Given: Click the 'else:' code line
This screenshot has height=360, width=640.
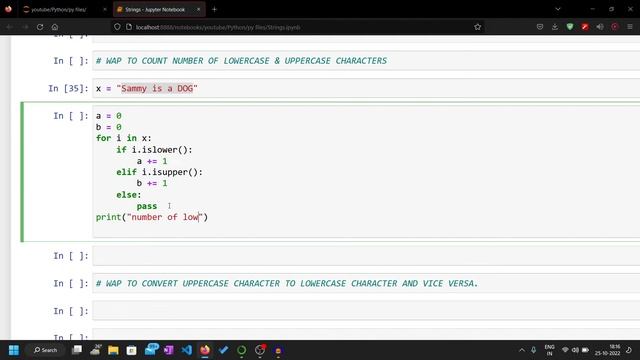Looking at the screenshot, I should [129, 195].
